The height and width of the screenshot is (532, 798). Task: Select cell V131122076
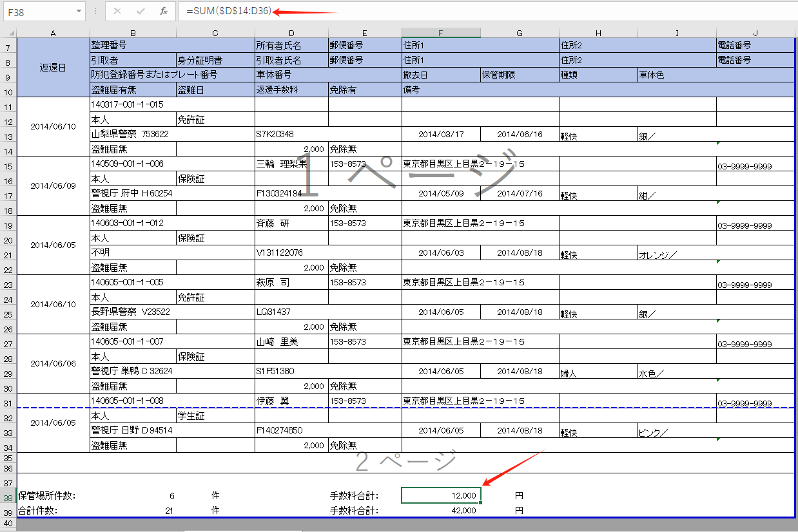click(328, 252)
